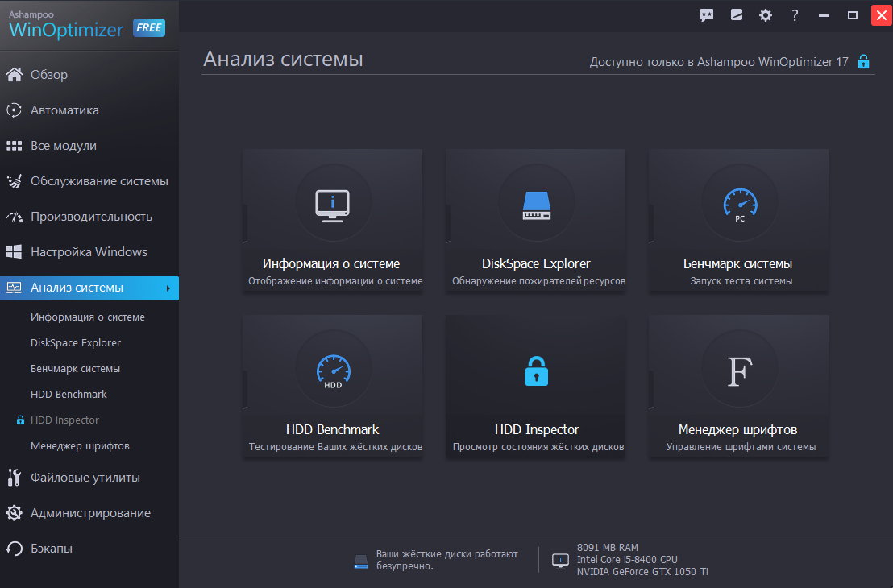The height and width of the screenshot is (588, 893).
Task: Click the Информация о системе monitor tile icon
Action: [333, 205]
